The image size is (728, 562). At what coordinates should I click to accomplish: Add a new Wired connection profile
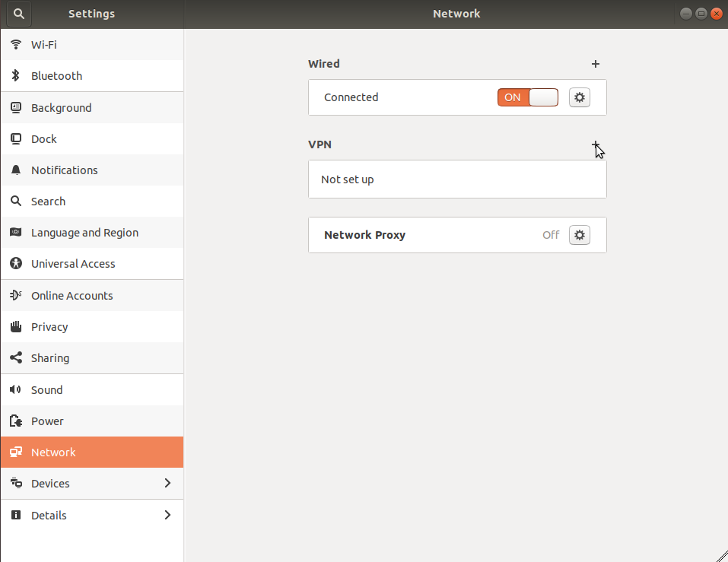[595, 64]
